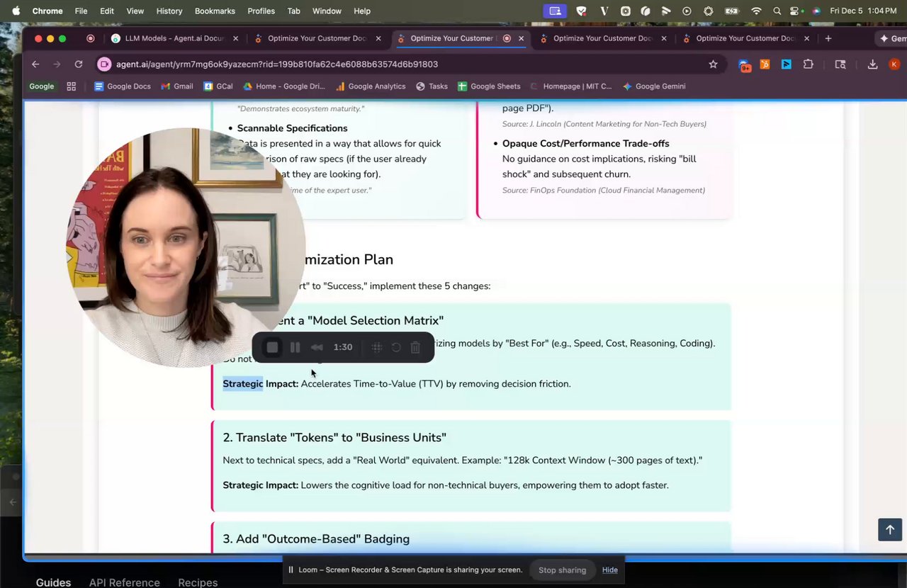
Task: Click the screen sharing icon in the menu bar
Action: pos(556,11)
